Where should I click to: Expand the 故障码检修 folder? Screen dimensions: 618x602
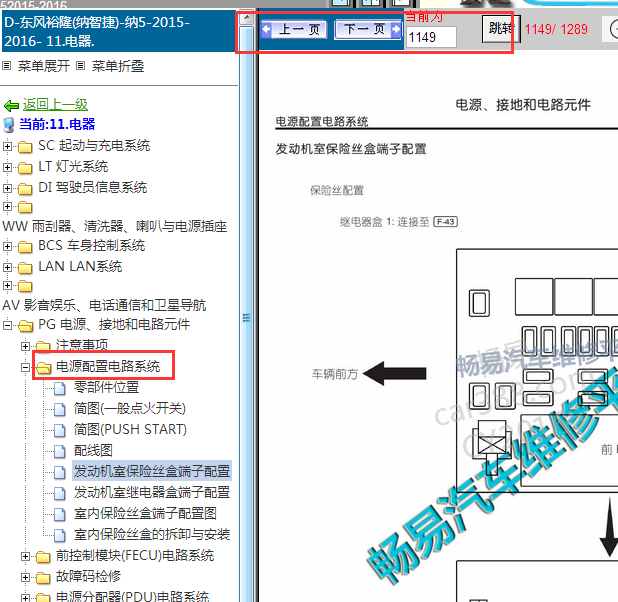pyautogui.click(x=25, y=578)
